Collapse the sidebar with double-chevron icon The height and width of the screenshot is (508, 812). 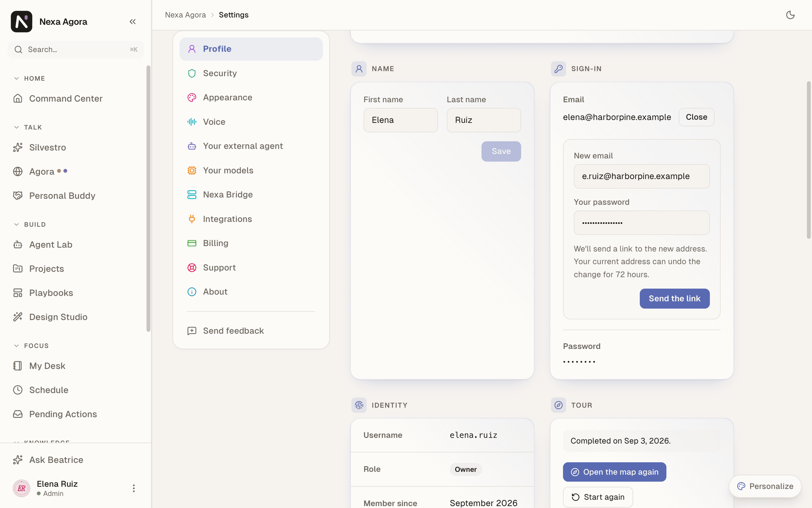[133, 22]
